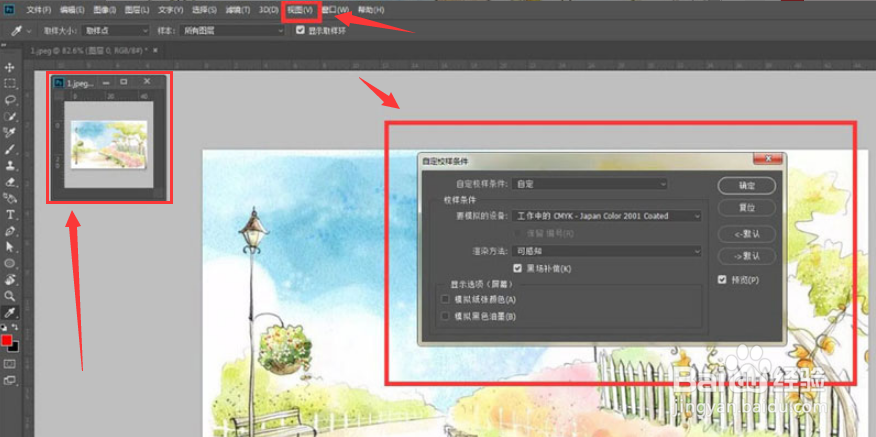This screenshot has width=876, height=437.
Task: Click the Ps icon in floating 1.jpeg window
Action: pos(59,83)
